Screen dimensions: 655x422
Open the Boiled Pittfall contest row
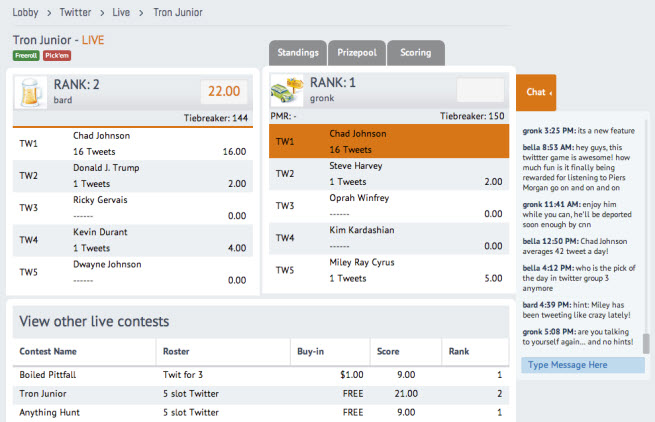261,375
